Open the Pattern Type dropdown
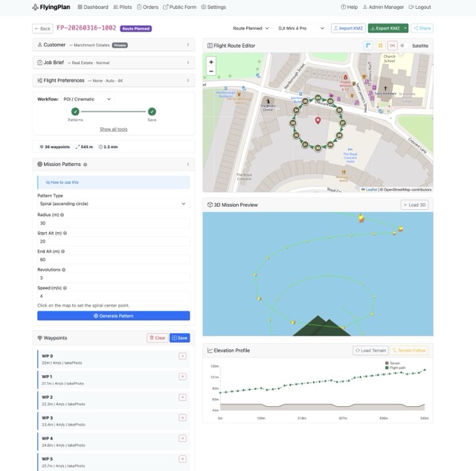476x471 pixels. pos(113,203)
